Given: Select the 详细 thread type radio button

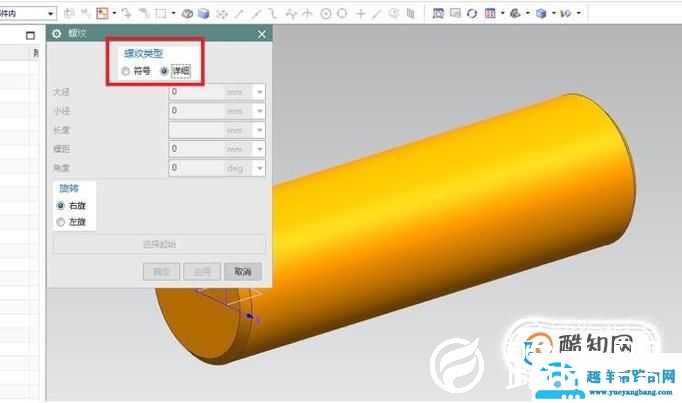Looking at the screenshot, I should (164, 71).
